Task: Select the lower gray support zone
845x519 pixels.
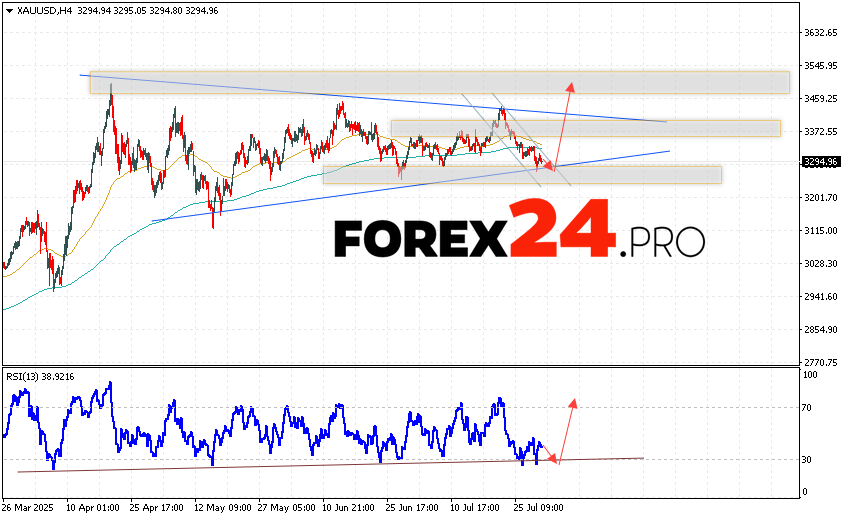Action: (521, 175)
